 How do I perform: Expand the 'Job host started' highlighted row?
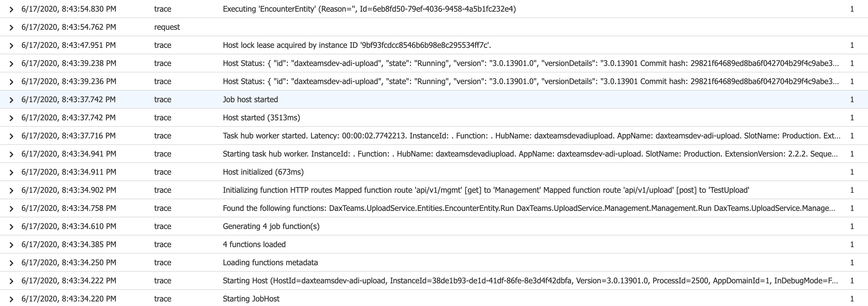tap(12, 99)
